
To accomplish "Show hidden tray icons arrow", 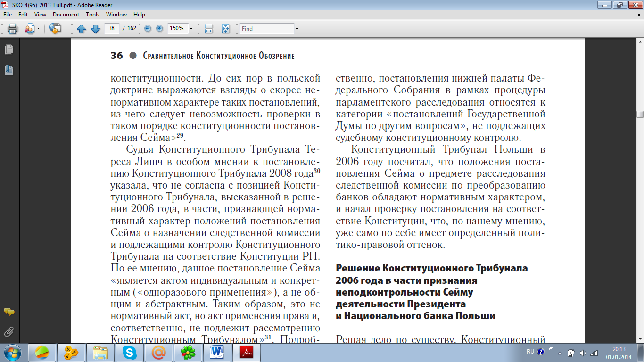I will click(560, 353).
